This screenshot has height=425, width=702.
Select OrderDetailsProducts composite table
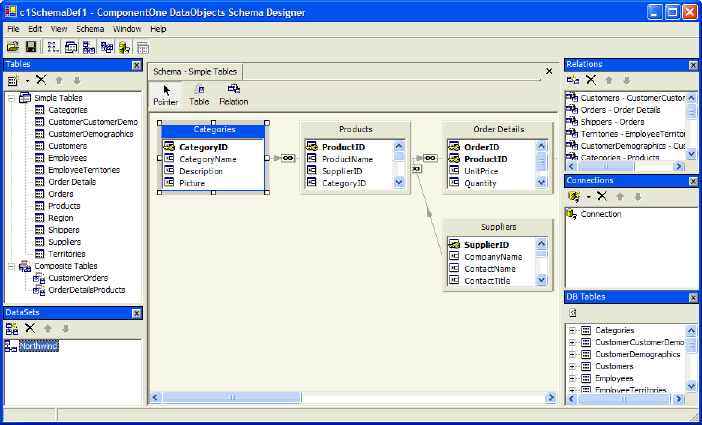tap(87, 290)
